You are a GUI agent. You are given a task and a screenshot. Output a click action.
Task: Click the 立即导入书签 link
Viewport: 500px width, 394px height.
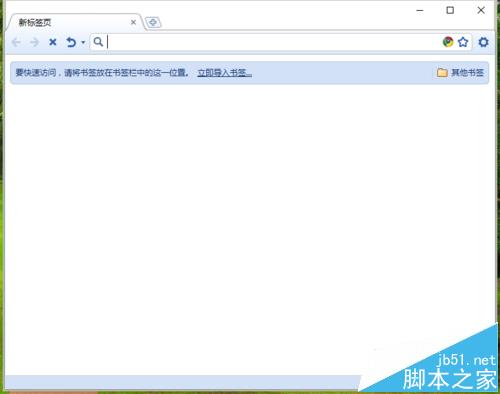225,73
